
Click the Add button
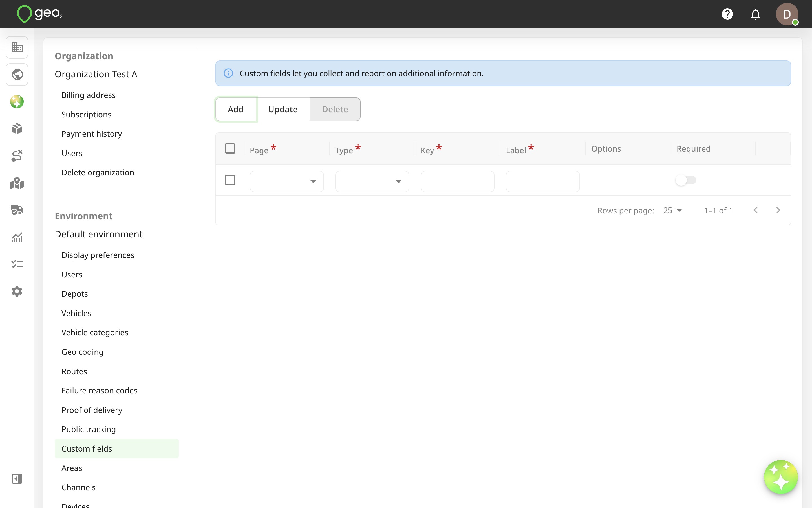pos(235,109)
